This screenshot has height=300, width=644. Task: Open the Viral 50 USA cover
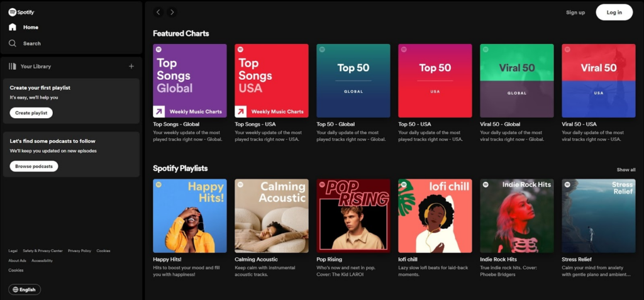pos(599,81)
